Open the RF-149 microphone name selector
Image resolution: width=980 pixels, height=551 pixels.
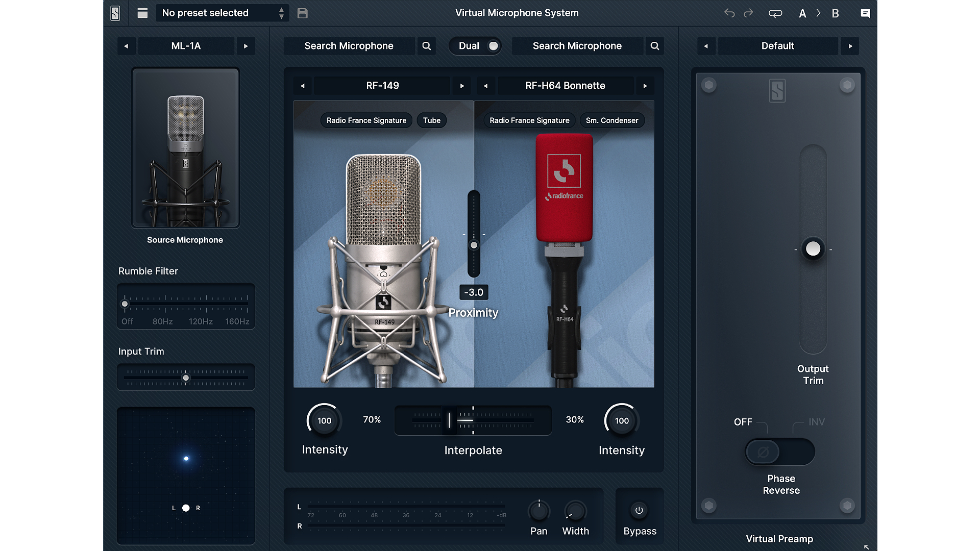coord(382,86)
